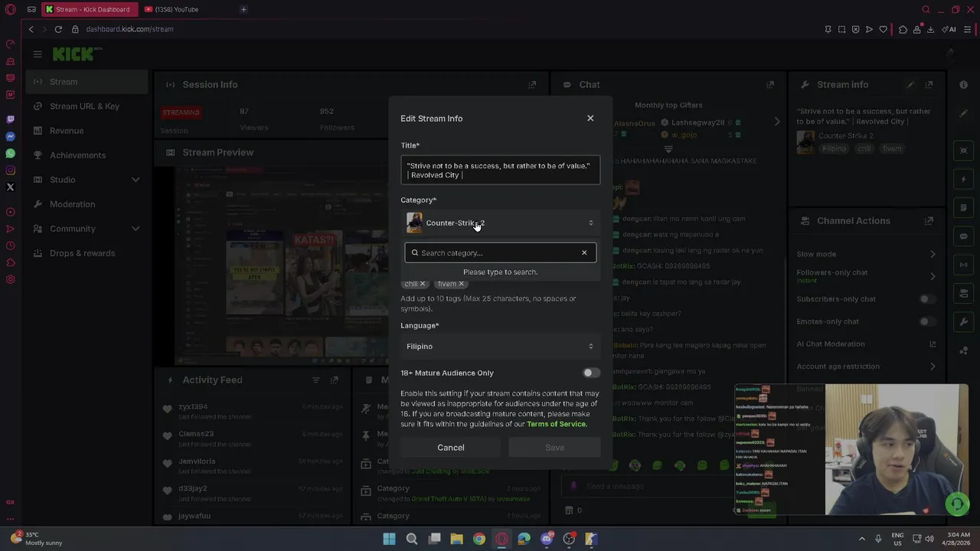Open WhatsApp in Opera sidebar
Screen dimensions: 980x551
tap(10, 153)
